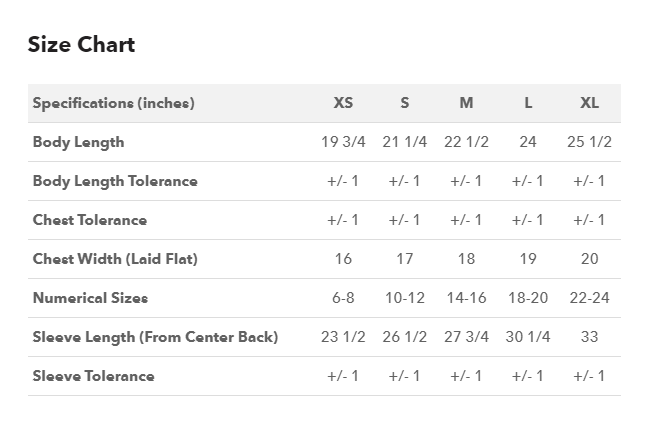Click the L size column header
647x422 pixels.
point(528,103)
